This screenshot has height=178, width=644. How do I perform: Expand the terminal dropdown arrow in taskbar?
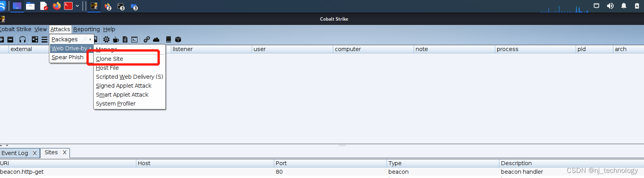(77, 6)
